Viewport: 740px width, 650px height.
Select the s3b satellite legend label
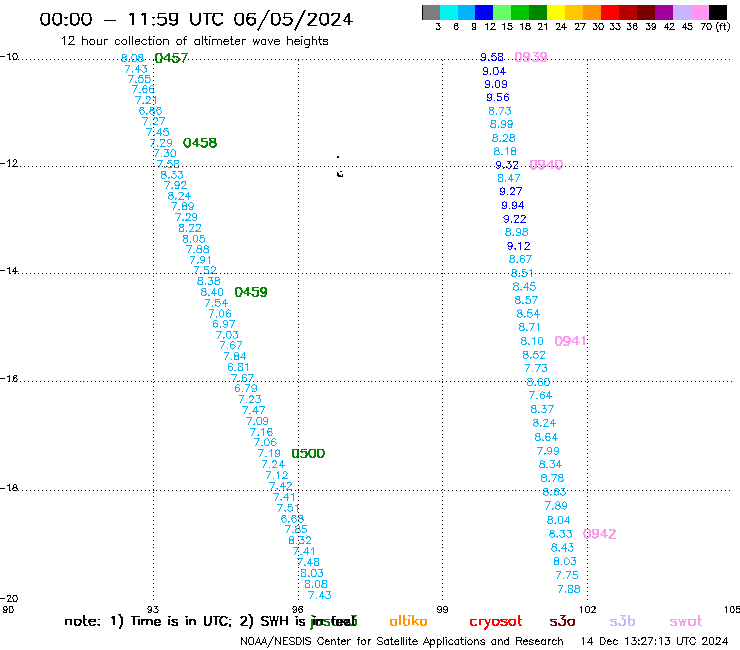pos(622,621)
